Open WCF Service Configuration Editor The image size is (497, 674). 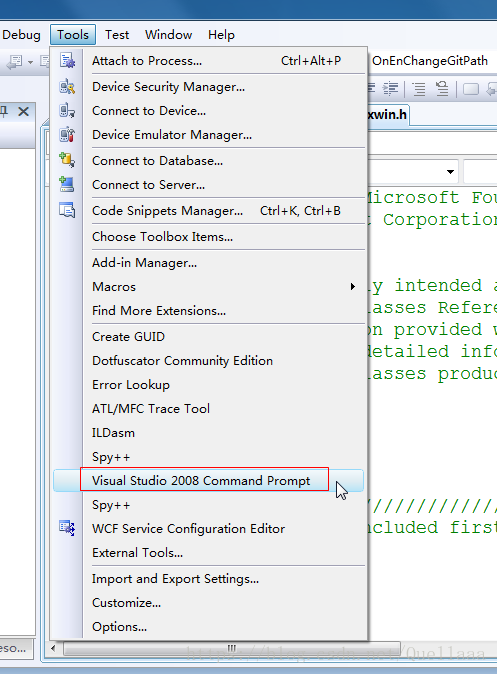coord(209,528)
